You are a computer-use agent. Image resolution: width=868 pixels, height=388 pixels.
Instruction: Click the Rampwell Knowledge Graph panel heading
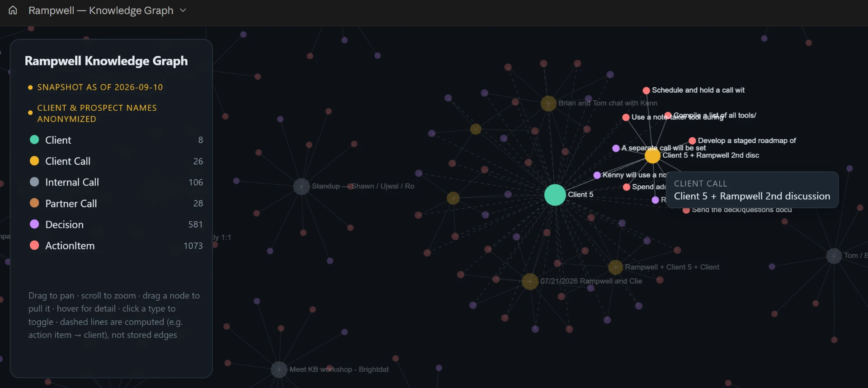tap(106, 61)
